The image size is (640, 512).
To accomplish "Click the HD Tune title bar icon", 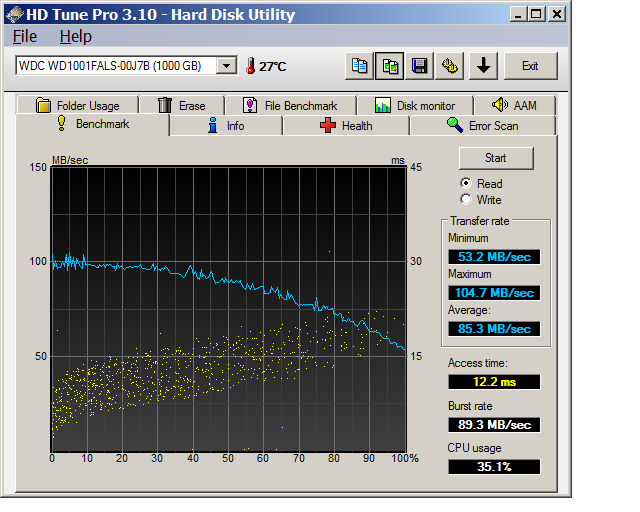I will click(x=13, y=14).
